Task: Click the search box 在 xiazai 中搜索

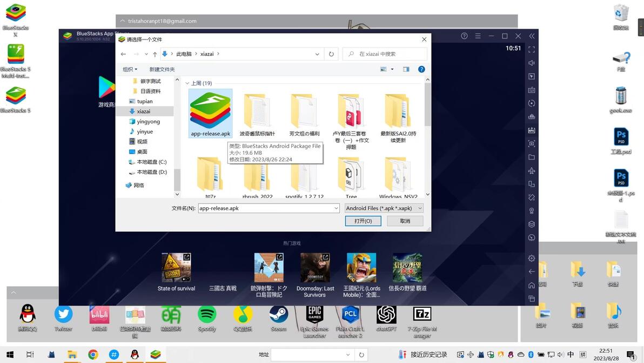Action: (x=385, y=54)
